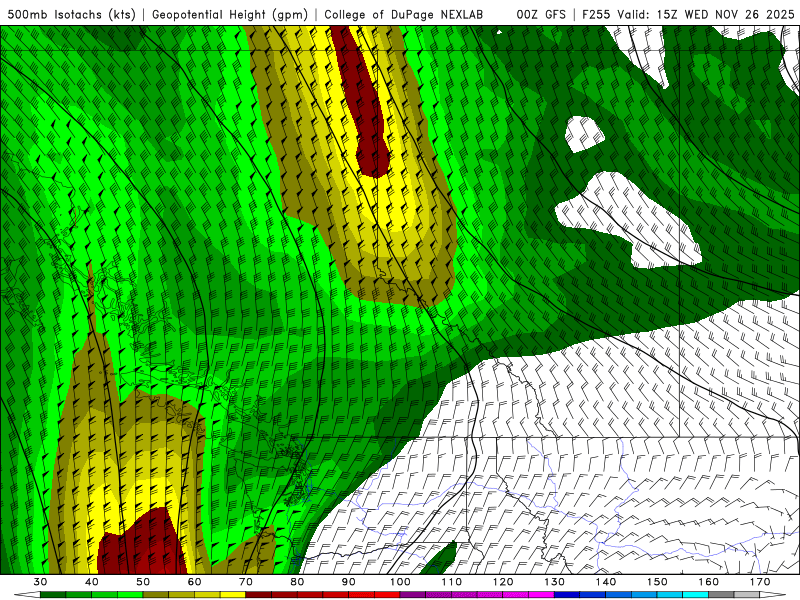
Task: Click the small green patch at bottom center of map
Action: click(440, 558)
